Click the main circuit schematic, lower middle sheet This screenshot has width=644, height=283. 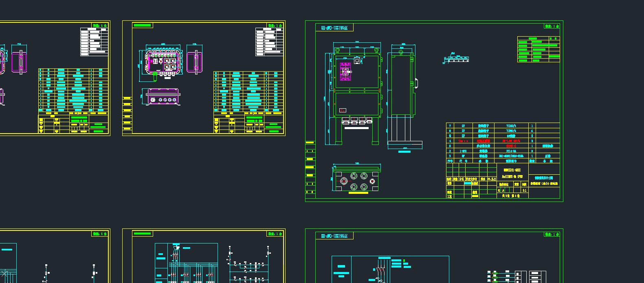[x=186, y=263]
